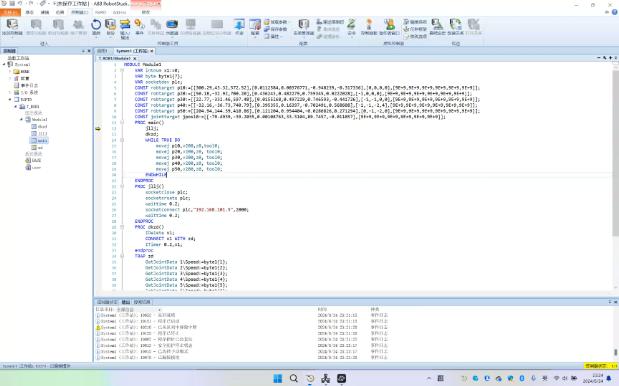Click the Backup icon in controller ribbon
The width and height of the screenshot is (619, 386).
pos(110,25)
